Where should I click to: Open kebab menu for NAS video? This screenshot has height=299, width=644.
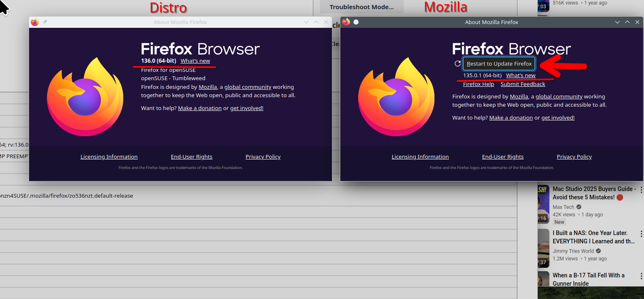coord(642,234)
